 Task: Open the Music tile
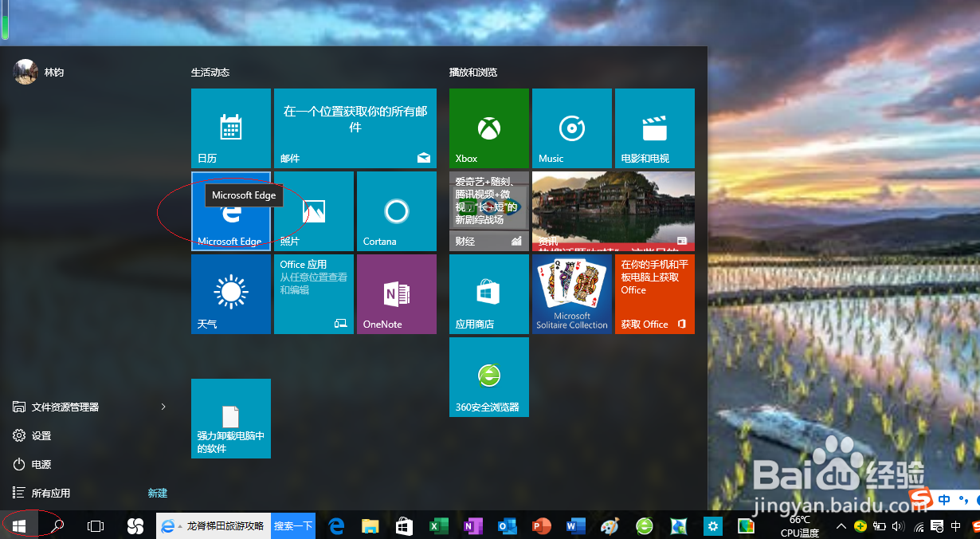tap(572, 128)
